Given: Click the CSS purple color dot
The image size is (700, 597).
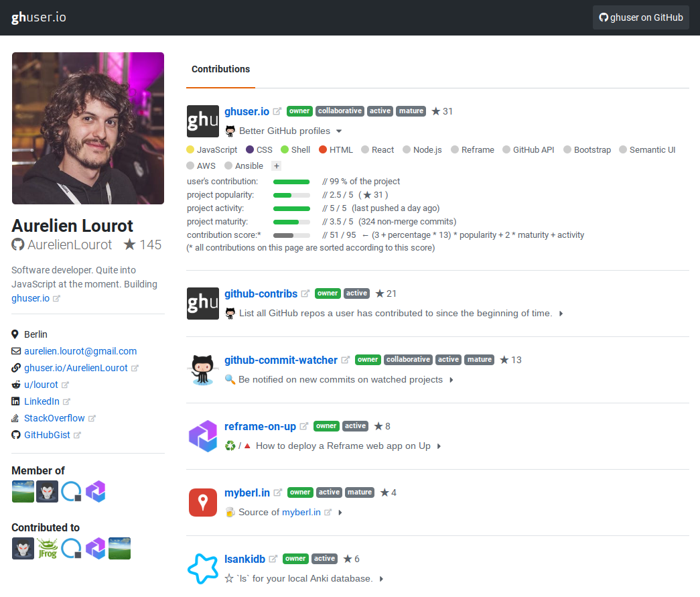Looking at the screenshot, I should [250, 149].
